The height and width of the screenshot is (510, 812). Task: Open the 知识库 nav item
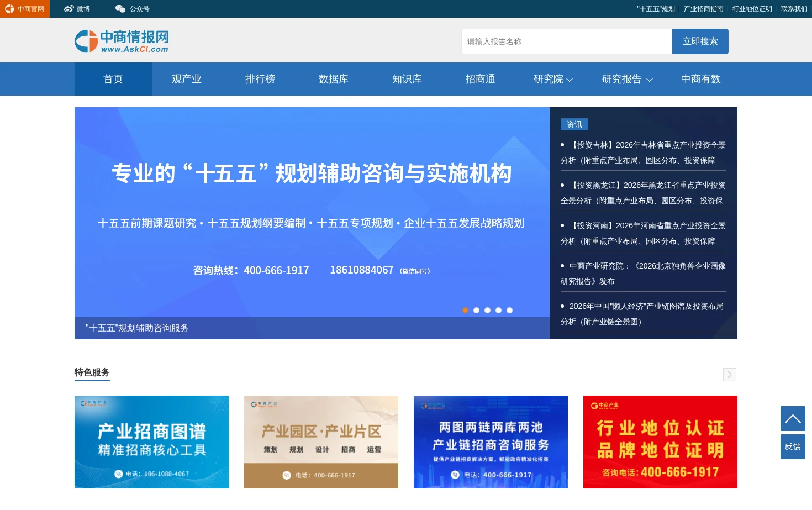(407, 79)
